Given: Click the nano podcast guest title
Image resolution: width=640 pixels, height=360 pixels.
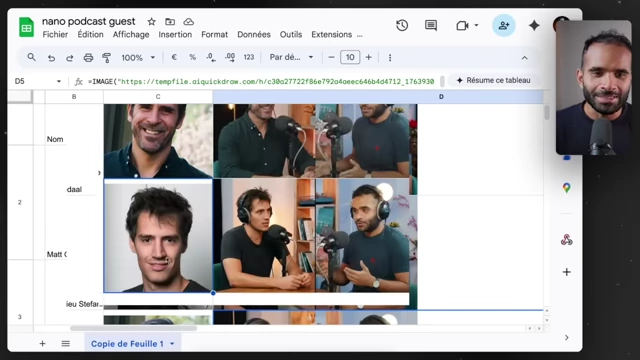Looking at the screenshot, I should (89, 21).
